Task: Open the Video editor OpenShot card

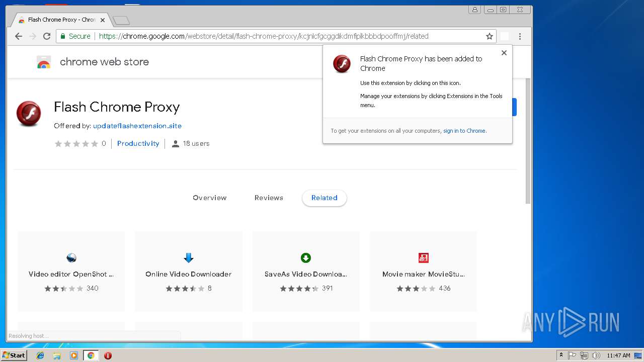Action: click(x=71, y=271)
